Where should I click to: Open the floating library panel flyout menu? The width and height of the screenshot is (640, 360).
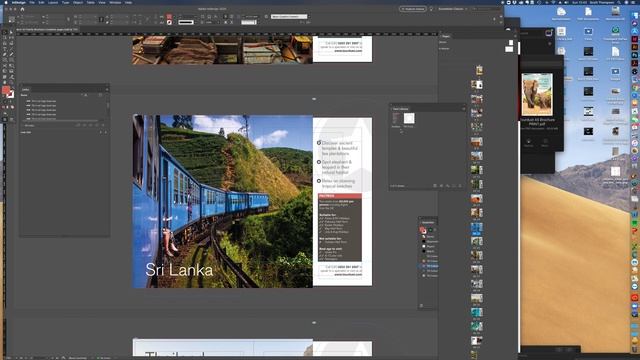(x=463, y=109)
